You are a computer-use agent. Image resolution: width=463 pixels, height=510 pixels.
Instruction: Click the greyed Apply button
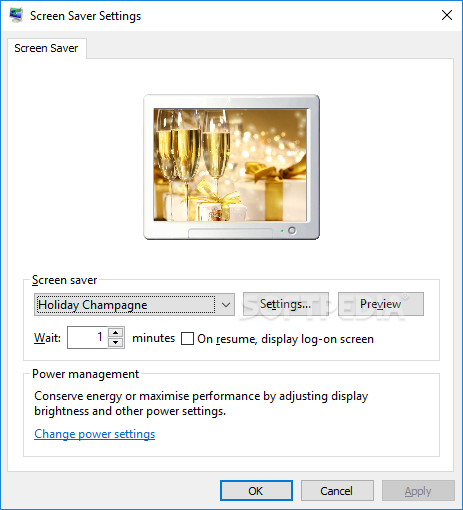(x=418, y=491)
